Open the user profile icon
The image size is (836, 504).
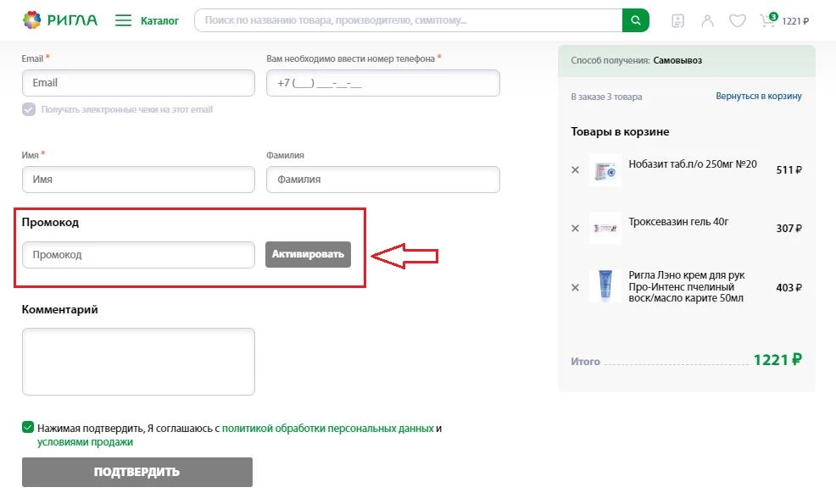[708, 20]
